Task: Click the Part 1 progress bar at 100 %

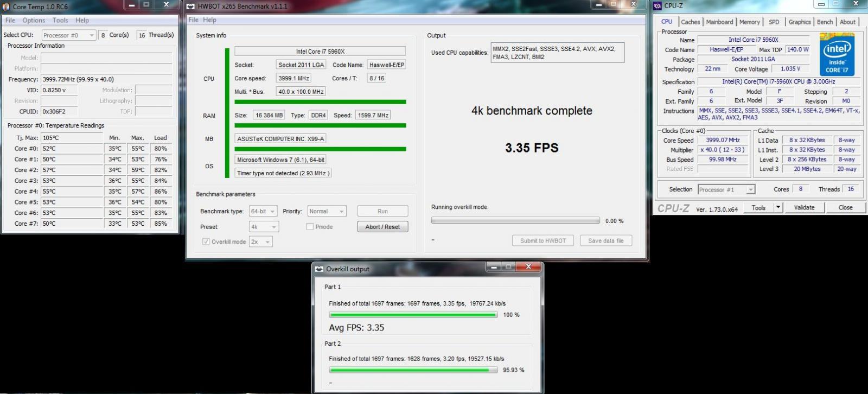Action: pyautogui.click(x=413, y=315)
